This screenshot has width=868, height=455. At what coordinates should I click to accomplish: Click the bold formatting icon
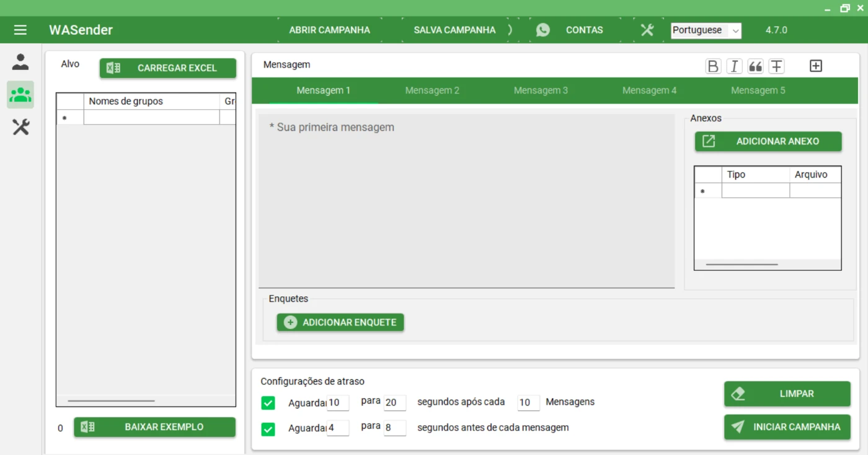(x=713, y=66)
